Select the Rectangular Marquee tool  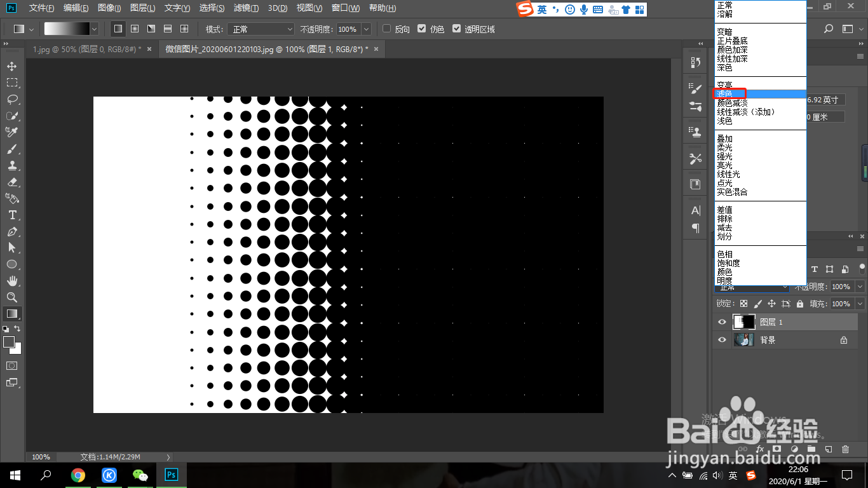(x=11, y=83)
